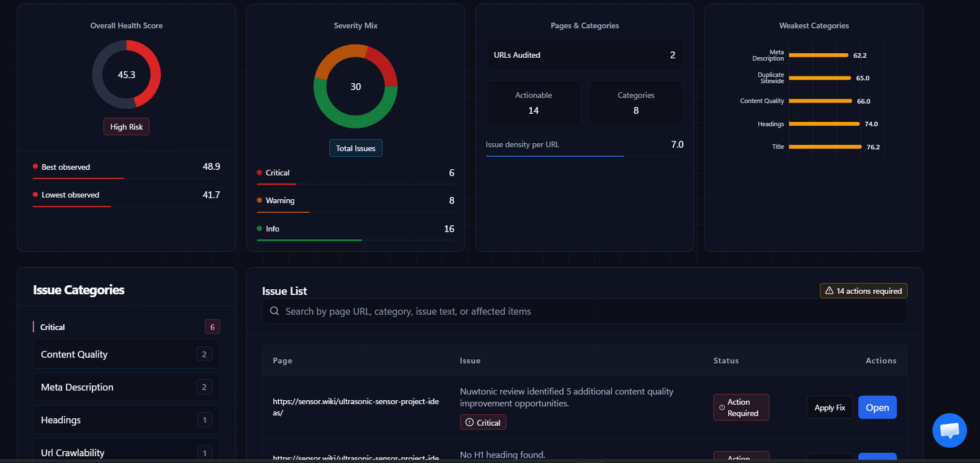
Task: Click the Lowest observed score bar
Action: [x=126, y=207]
